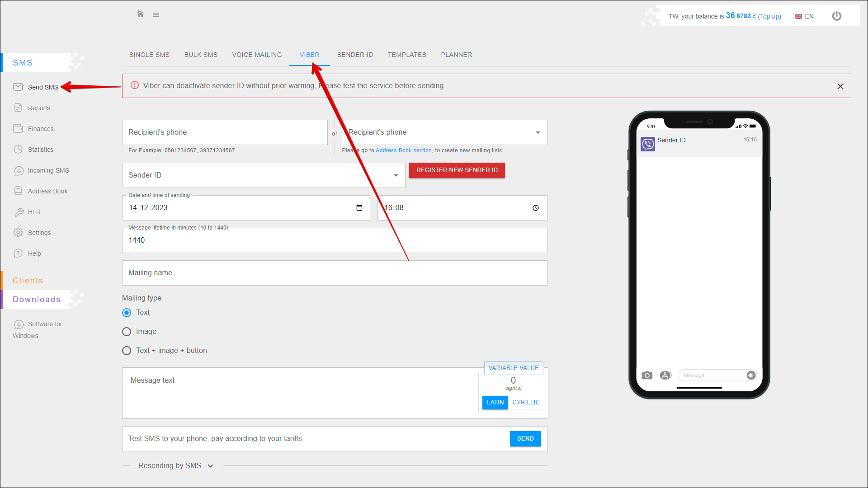Dismiss the Viber warning banner
This screenshot has height=488, width=868.
coord(840,86)
